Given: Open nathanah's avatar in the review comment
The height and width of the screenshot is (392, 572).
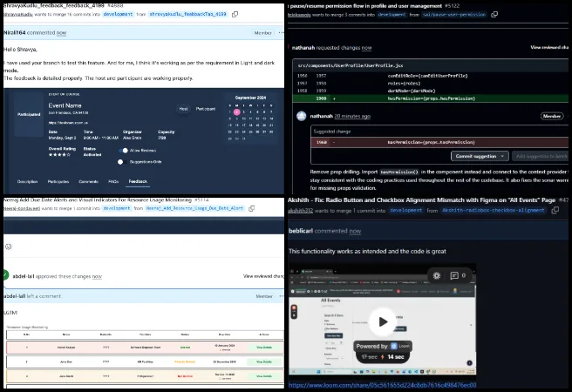Looking at the screenshot, I should (302, 116).
